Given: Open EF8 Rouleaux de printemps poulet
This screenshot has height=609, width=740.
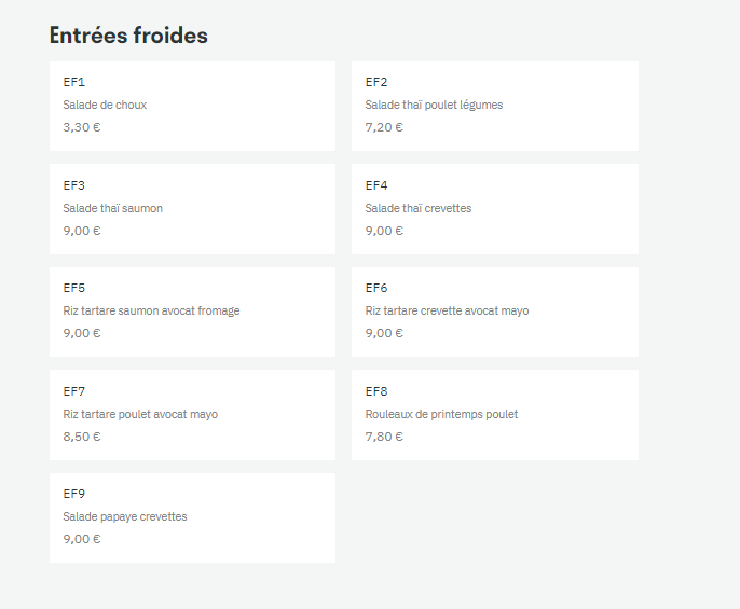Looking at the screenshot, I should click(x=495, y=414).
